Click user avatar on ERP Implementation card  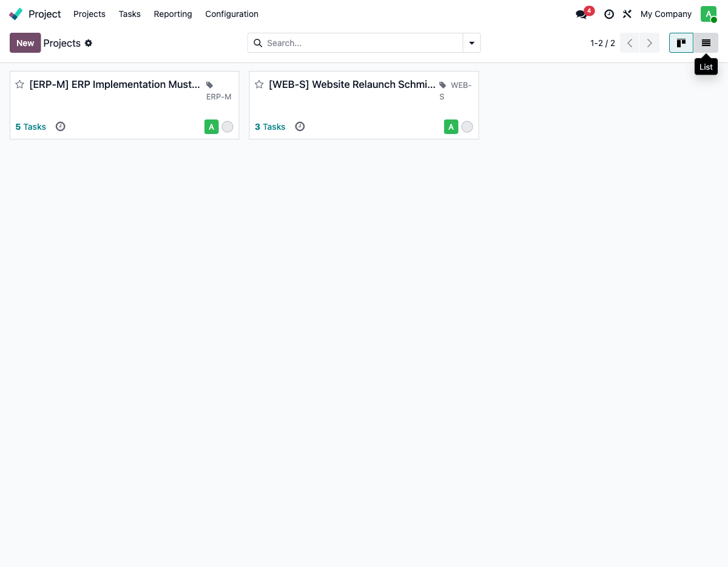[211, 127]
